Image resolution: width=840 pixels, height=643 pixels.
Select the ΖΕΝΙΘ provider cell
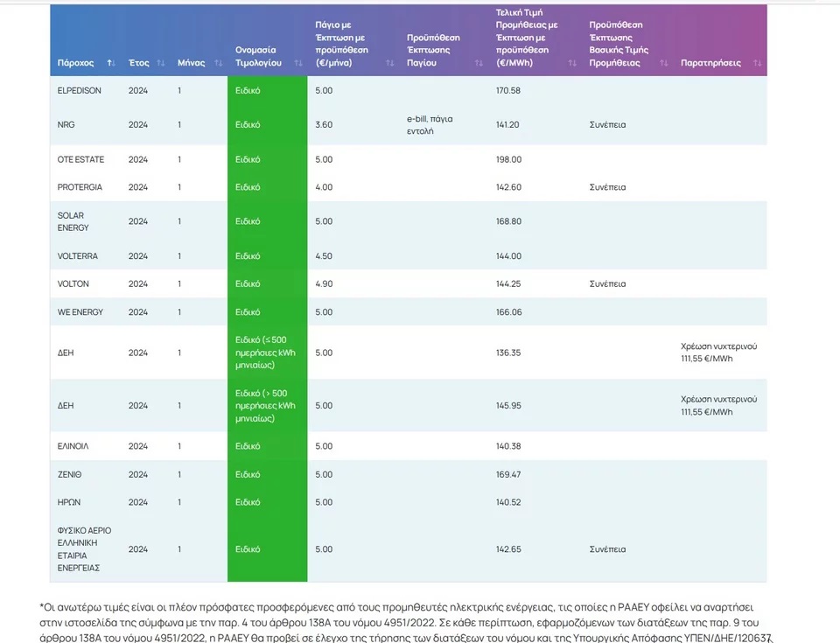[x=69, y=474]
